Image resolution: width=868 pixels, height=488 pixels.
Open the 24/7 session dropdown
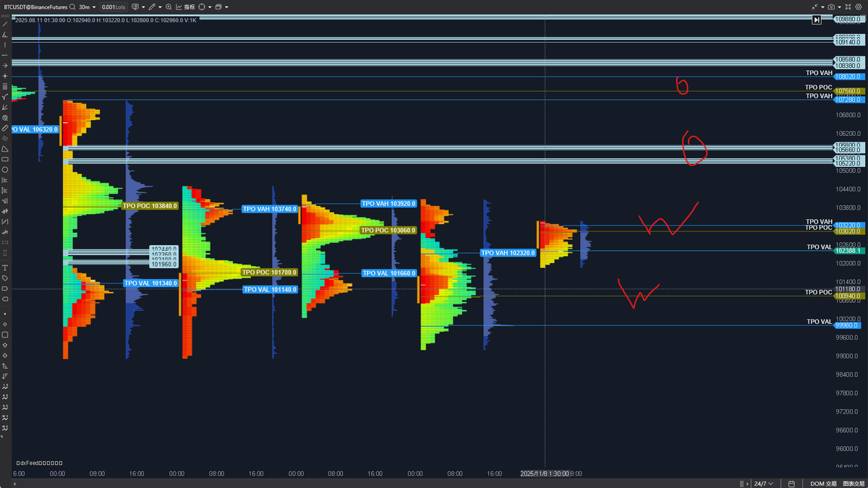coord(763,484)
